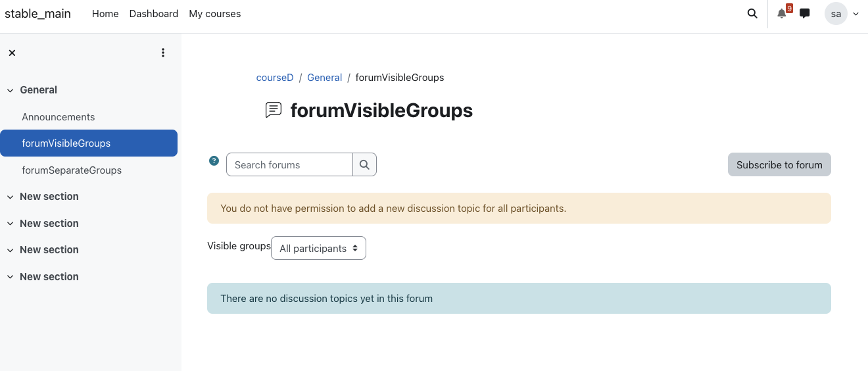Go to Dashboard in top navigation

[x=154, y=14]
